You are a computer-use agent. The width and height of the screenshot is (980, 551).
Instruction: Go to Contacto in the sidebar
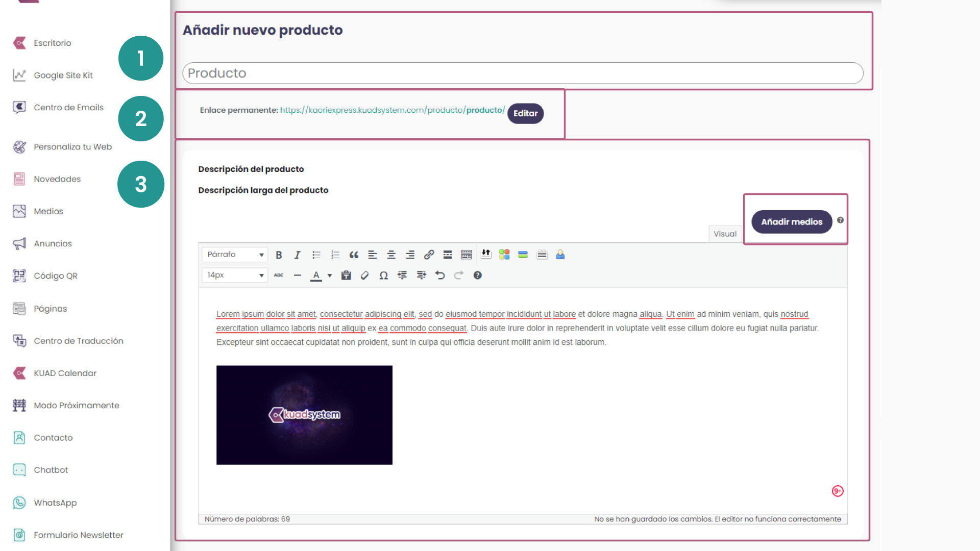(53, 437)
